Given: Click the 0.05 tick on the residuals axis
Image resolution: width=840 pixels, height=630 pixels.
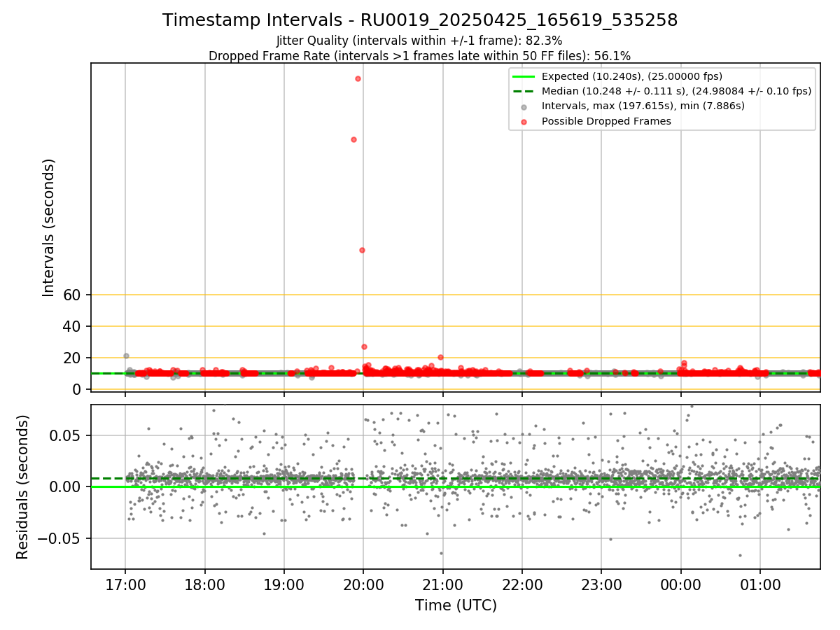Looking at the screenshot, I should coord(66,435).
